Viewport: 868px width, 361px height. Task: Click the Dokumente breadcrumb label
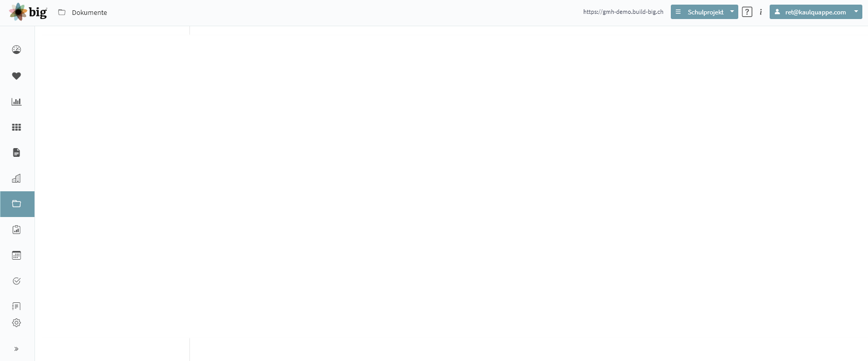[90, 12]
